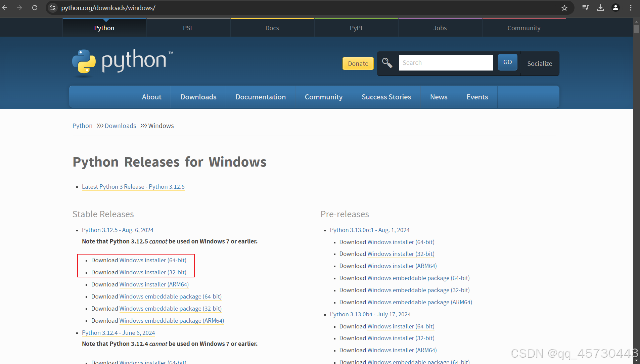Download 3.12.5 Windows installer (32-bit)
Viewport: 640px width, 364px height.
pyautogui.click(x=153, y=272)
